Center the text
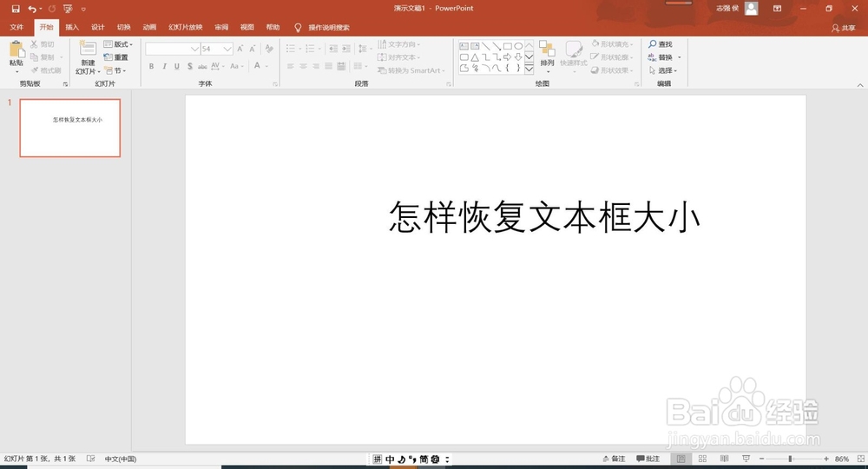 pos(303,66)
